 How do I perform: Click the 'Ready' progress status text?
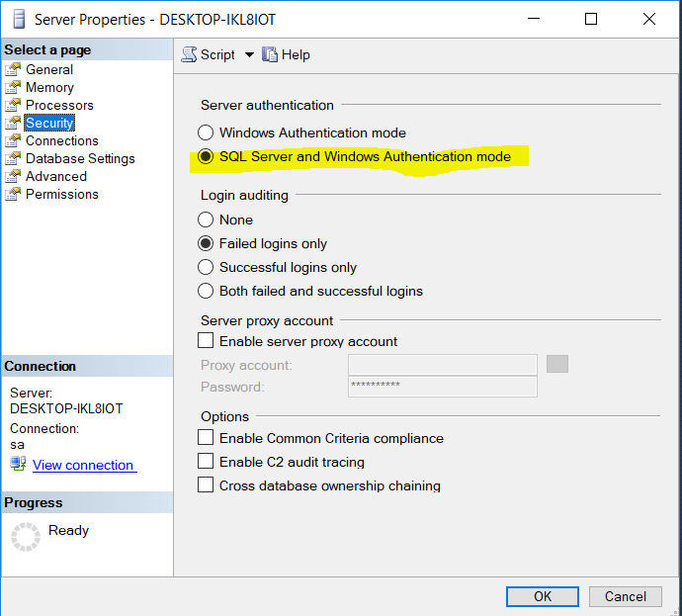(x=69, y=530)
